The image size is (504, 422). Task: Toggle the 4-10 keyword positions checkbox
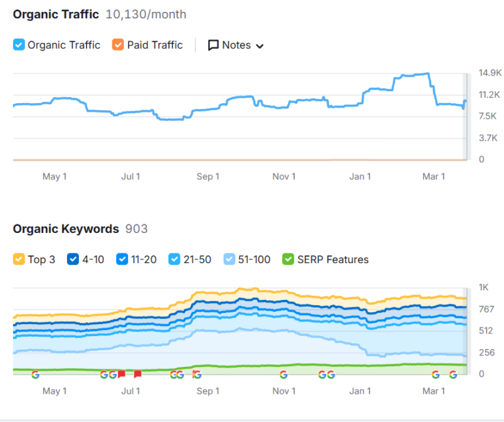tap(73, 259)
